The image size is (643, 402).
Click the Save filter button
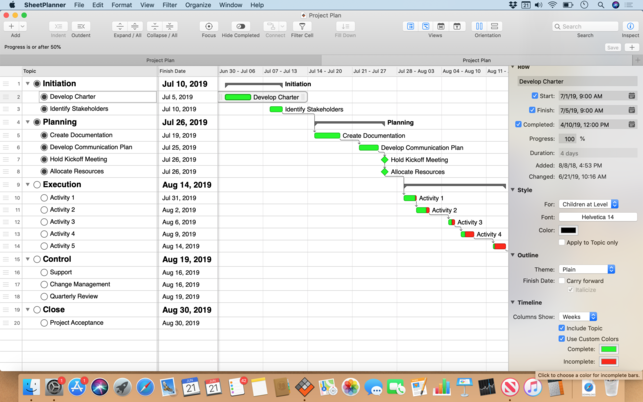[x=613, y=48]
